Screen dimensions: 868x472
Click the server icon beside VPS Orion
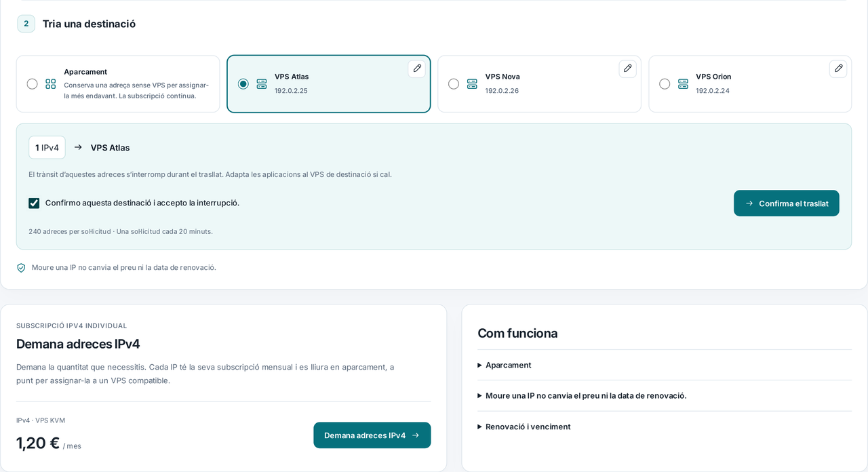[x=683, y=84]
